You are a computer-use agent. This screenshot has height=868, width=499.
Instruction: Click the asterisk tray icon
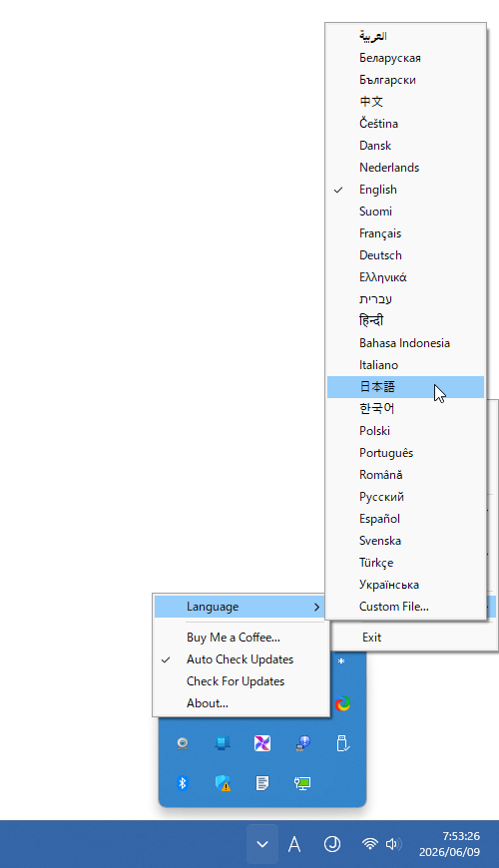point(341,662)
